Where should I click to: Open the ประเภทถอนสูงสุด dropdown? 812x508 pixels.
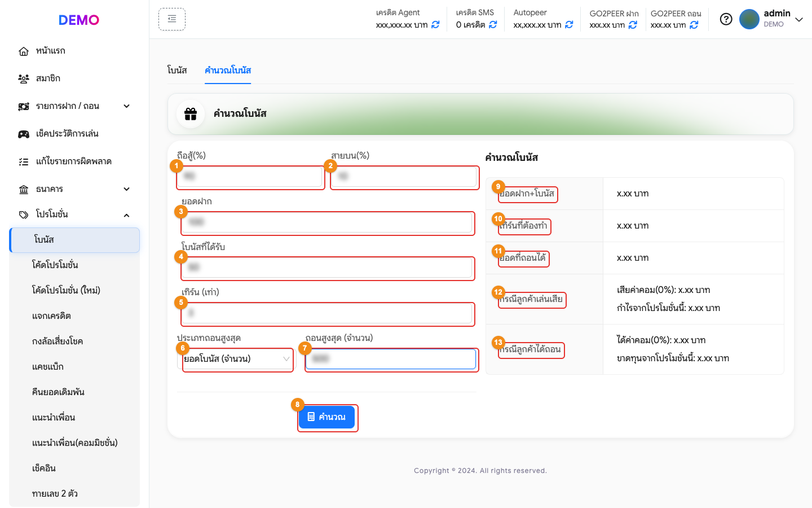click(236, 359)
